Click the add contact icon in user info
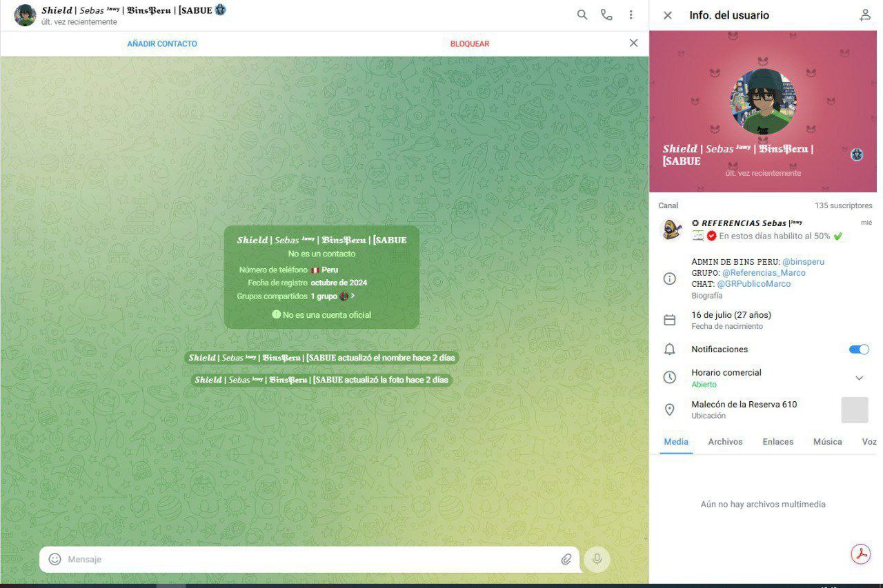 (864, 15)
